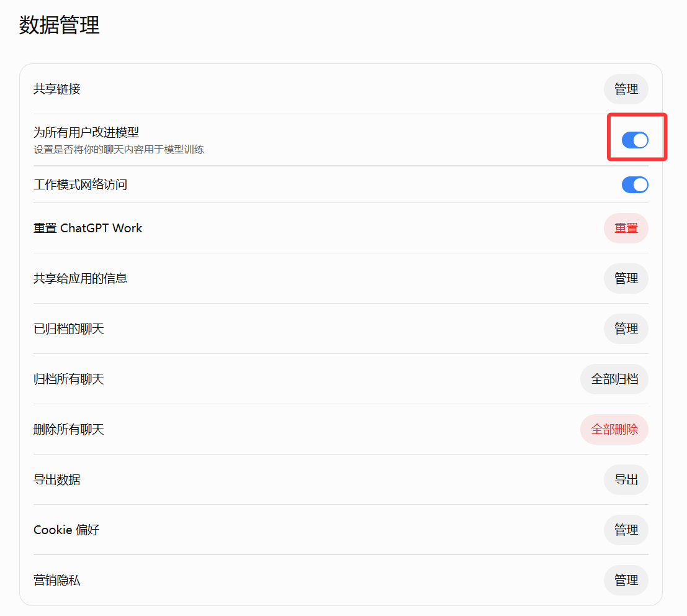This screenshot has width=687, height=616.
Task: Click red 全部删除 button
Action: pyautogui.click(x=614, y=429)
